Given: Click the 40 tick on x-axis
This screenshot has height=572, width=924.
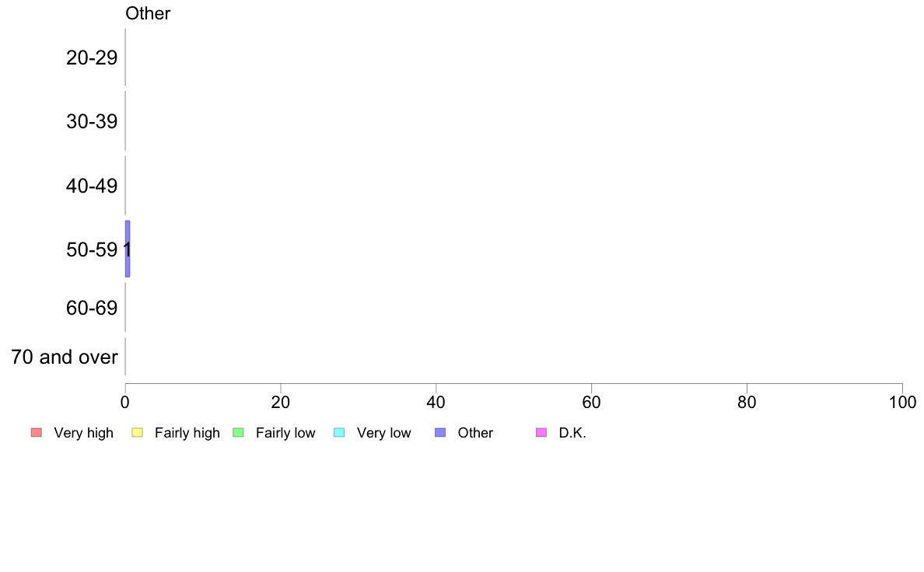Looking at the screenshot, I should (436, 403).
